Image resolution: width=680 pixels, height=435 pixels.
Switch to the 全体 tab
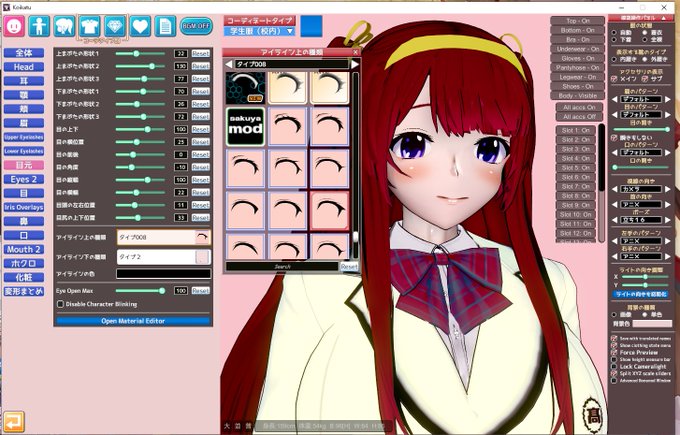pyautogui.click(x=24, y=53)
